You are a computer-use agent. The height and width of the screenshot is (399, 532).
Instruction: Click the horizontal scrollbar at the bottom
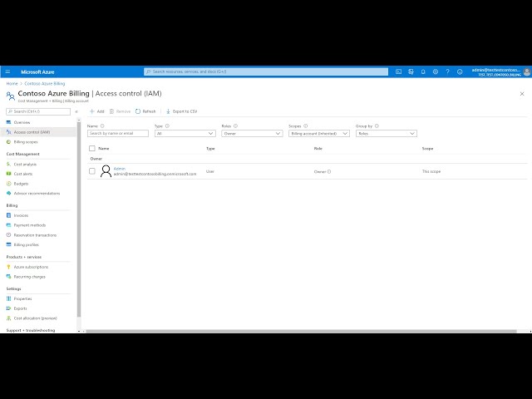click(x=301, y=331)
